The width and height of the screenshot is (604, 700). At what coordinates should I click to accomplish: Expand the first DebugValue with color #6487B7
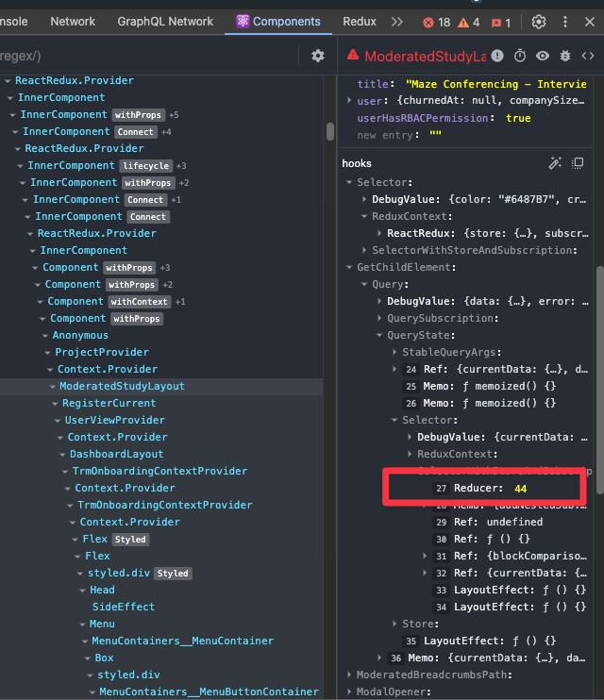pyautogui.click(x=364, y=199)
